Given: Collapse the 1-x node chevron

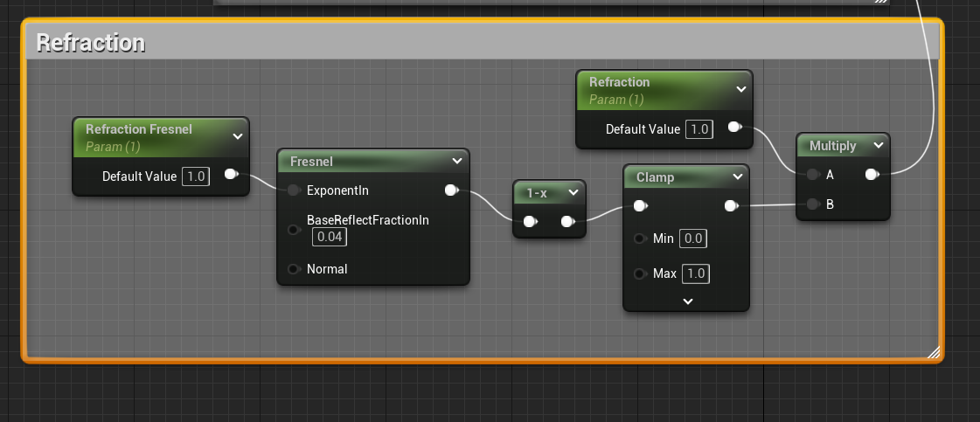Looking at the screenshot, I should click(x=573, y=193).
